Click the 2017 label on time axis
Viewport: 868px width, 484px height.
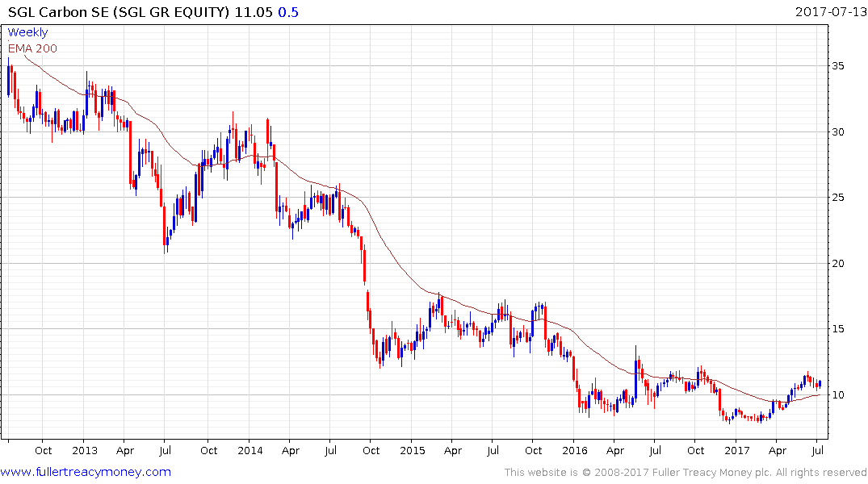(x=737, y=450)
